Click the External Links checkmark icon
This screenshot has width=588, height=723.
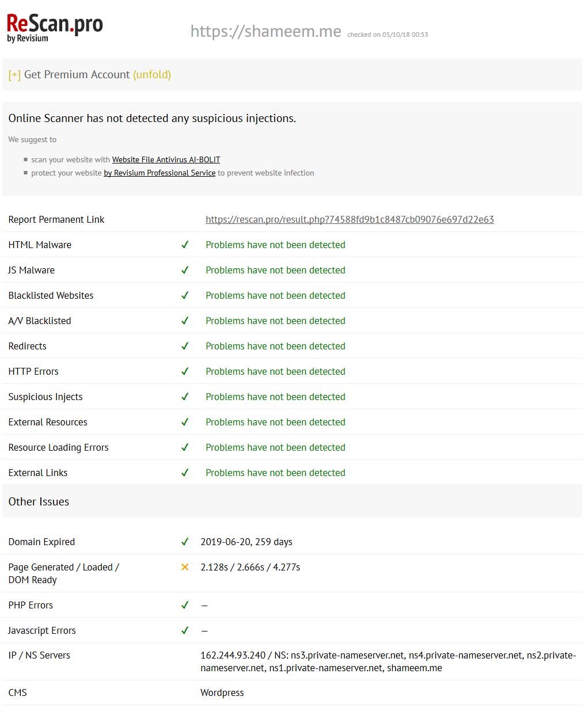[x=185, y=473]
